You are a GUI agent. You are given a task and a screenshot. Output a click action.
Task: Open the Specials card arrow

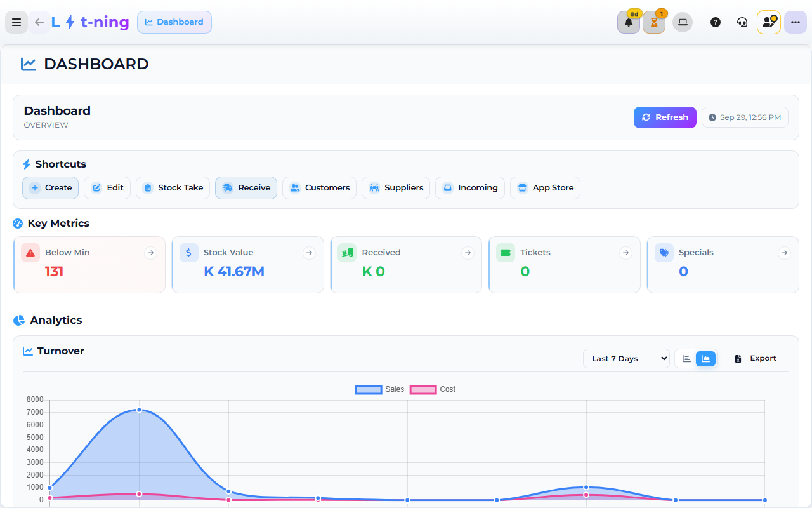pyautogui.click(x=785, y=253)
